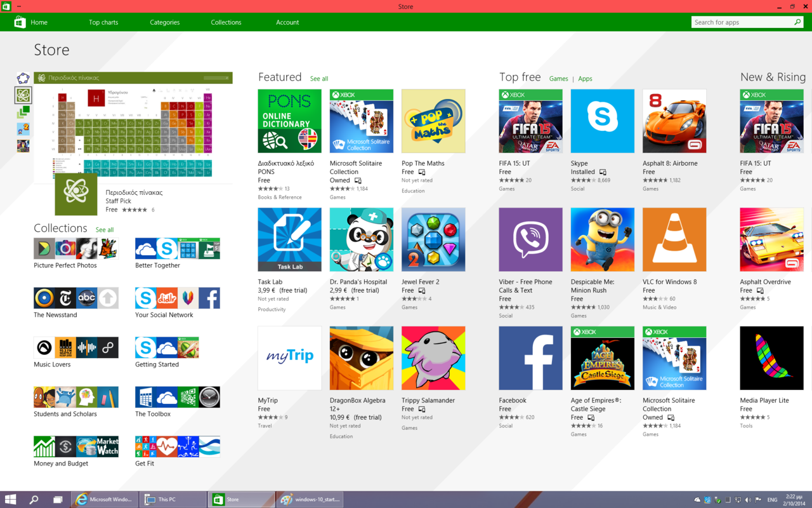Open Despicable Me: Minion Rush tile
Screen dimensions: 812x508
[x=602, y=239]
